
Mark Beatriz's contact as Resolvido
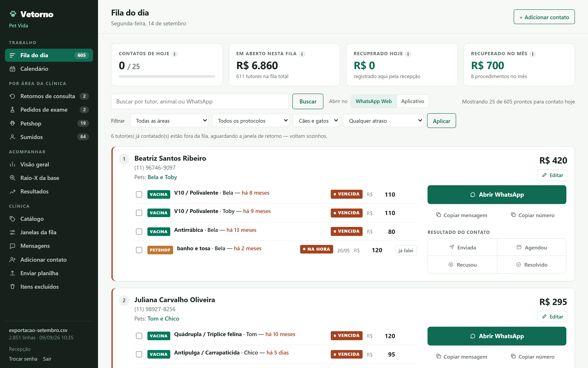[x=532, y=265]
